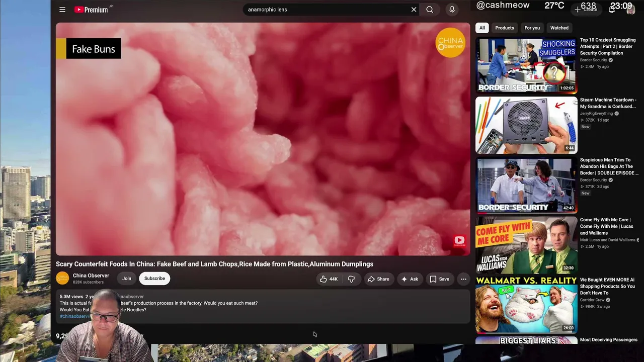Select the Products filter chip
The width and height of the screenshot is (644, 362).
[505, 28]
